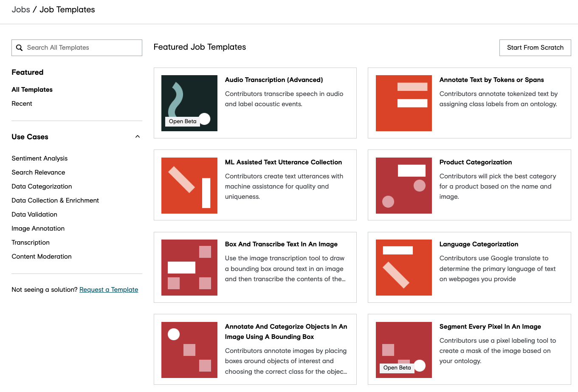Click Open Beta badge on Audio Transcription
Screen dimensions: 578x392
pos(183,121)
